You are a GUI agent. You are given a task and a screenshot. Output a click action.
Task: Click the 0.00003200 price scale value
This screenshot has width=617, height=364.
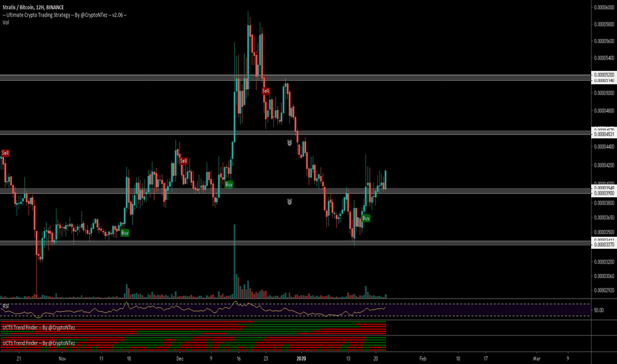(x=604, y=261)
